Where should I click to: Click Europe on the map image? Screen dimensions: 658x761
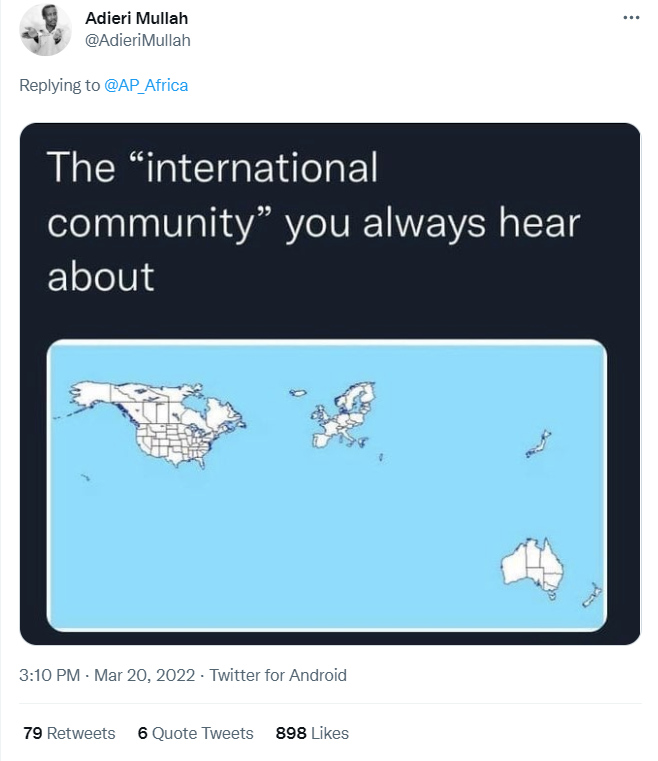point(343,415)
